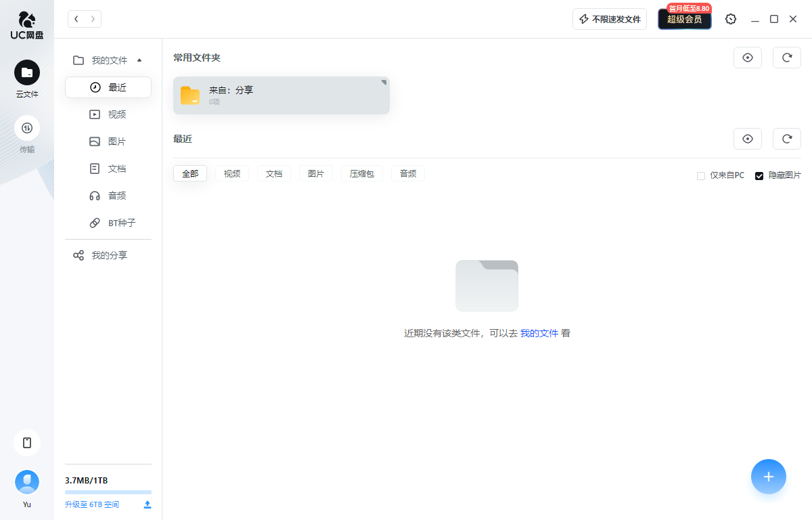This screenshot has height=520, width=812.
Task: Collapse the 我的文件 tree arrow
Action: (x=139, y=60)
